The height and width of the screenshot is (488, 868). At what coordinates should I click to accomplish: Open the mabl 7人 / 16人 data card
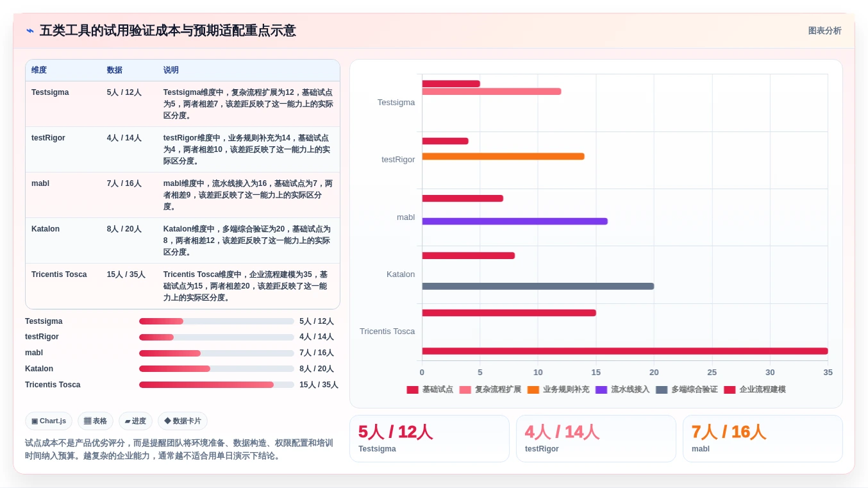(763, 439)
